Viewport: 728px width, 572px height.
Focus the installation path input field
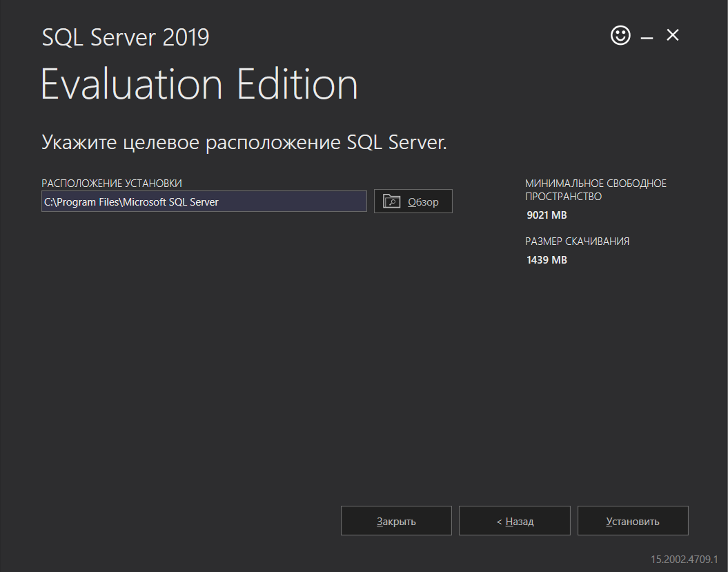tap(204, 201)
